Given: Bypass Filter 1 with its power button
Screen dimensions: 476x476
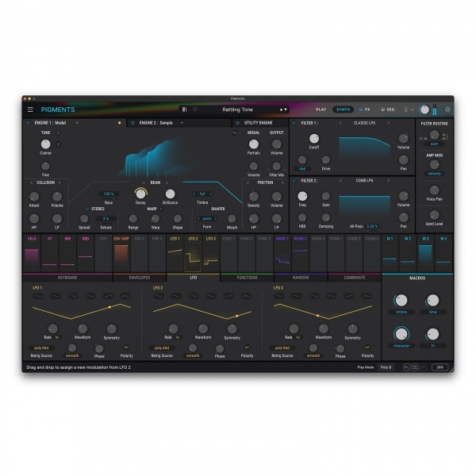Looking at the screenshot, I should (x=294, y=123).
